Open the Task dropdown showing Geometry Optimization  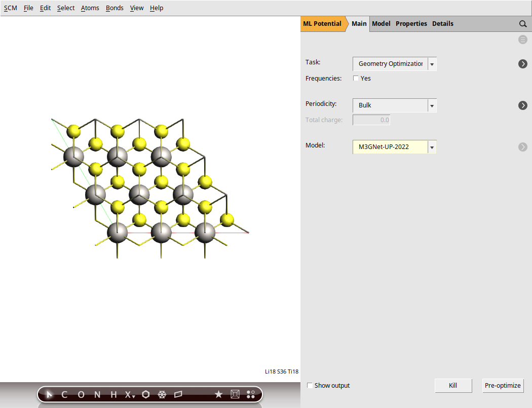[431, 64]
